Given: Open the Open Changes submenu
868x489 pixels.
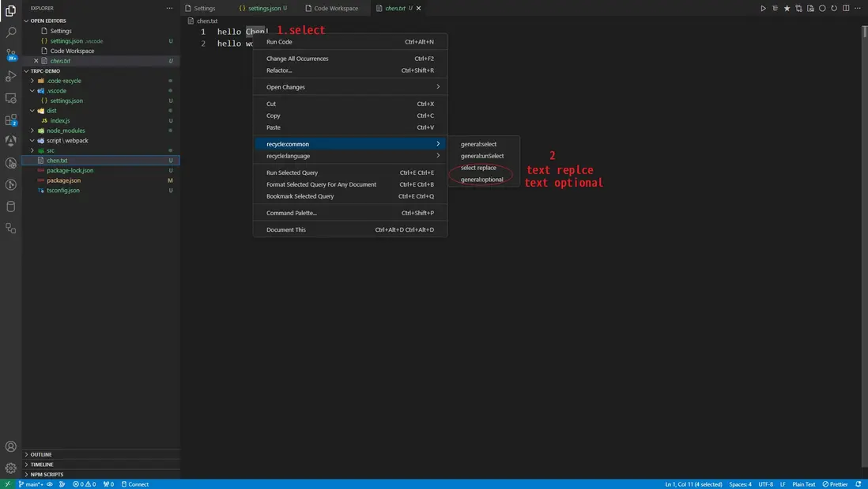Looking at the screenshot, I should pos(350,87).
